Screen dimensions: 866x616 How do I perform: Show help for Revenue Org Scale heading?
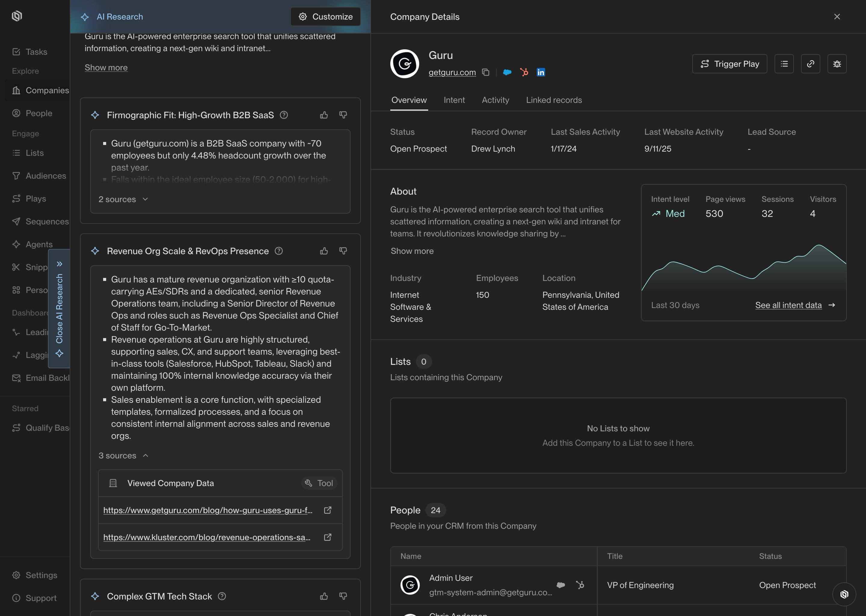click(279, 251)
